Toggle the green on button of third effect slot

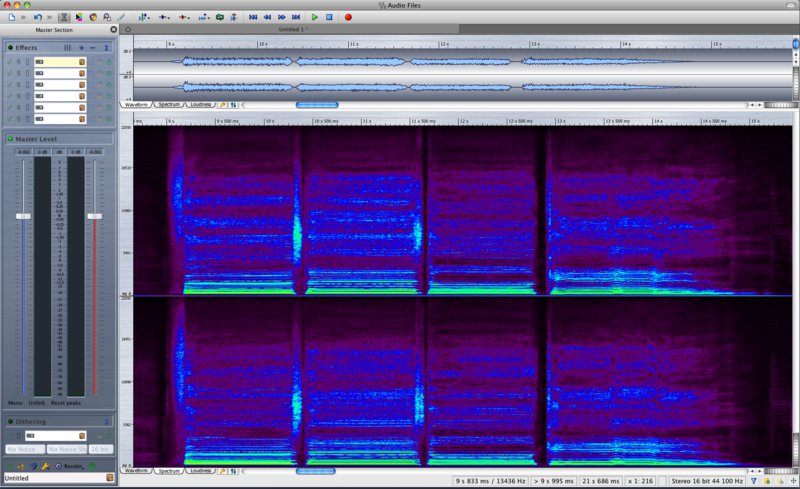click(x=109, y=85)
